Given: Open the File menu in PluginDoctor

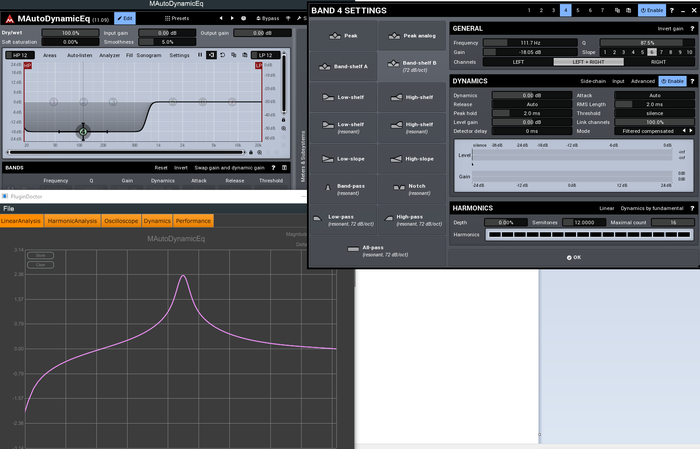Looking at the screenshot, I should tap(8, 208).
